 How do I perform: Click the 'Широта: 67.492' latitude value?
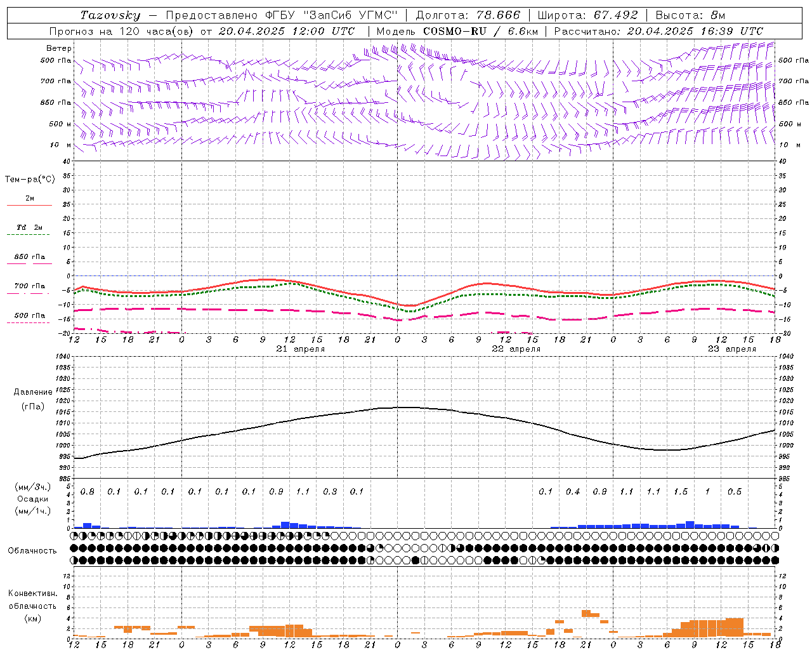pyautogui.click(x=588, y=15)
